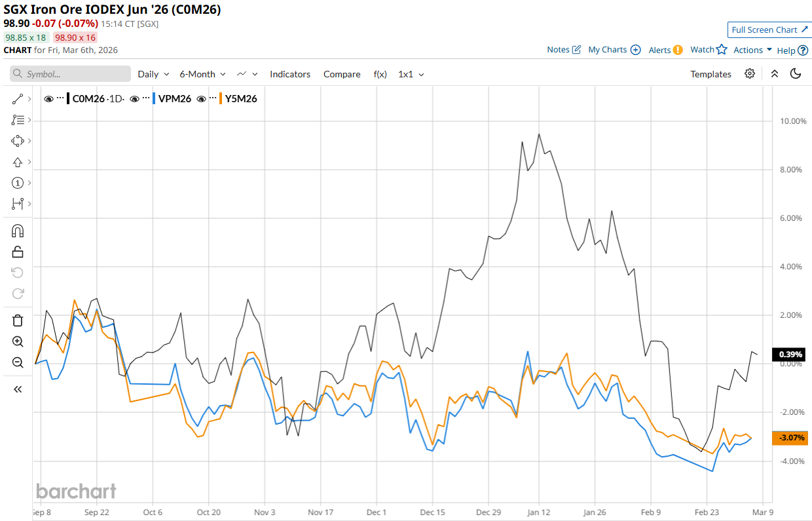Click the Full Screen Chart button

tap(769, 29)
